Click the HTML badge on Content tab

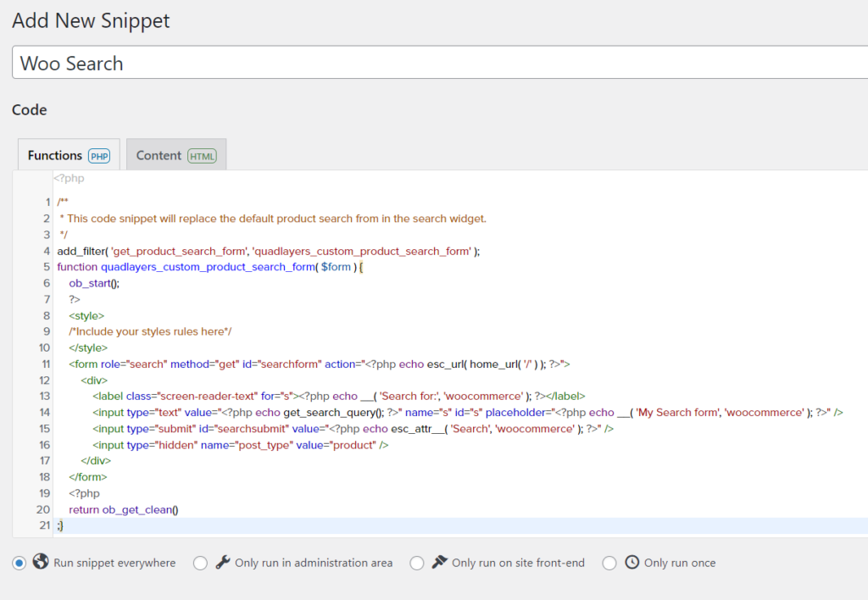pos(202,157)
